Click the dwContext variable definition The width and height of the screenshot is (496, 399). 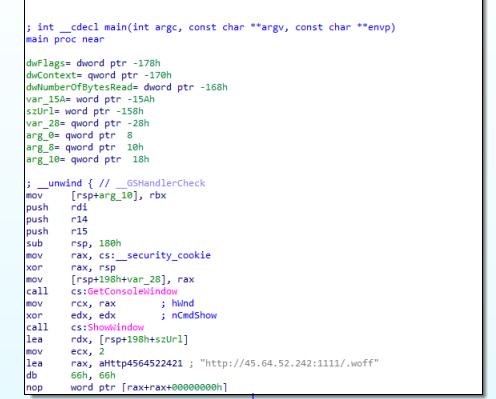click(99, 75)
